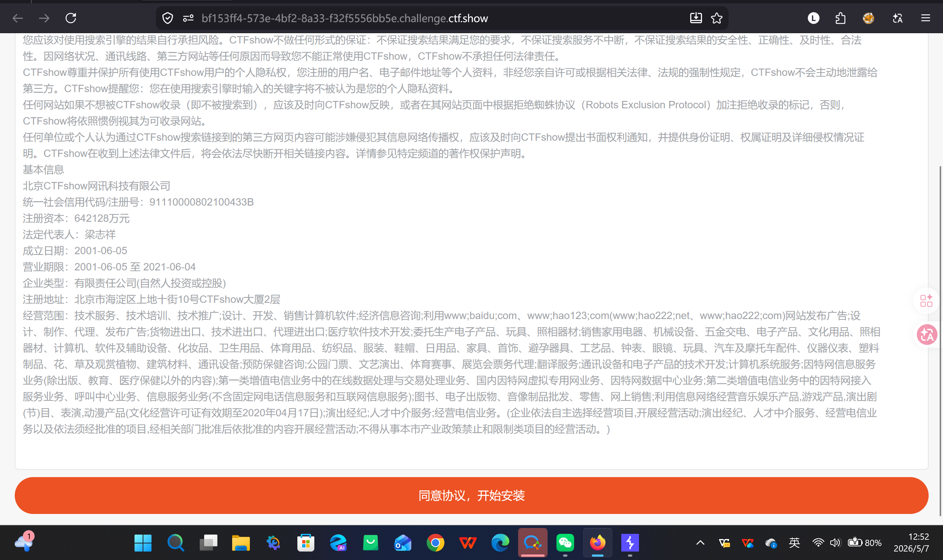The height and width of the screenshot is (560, 943).
Task: Open Task View on the taskbar
Action: pyautogui.click(x=208, y=543)
